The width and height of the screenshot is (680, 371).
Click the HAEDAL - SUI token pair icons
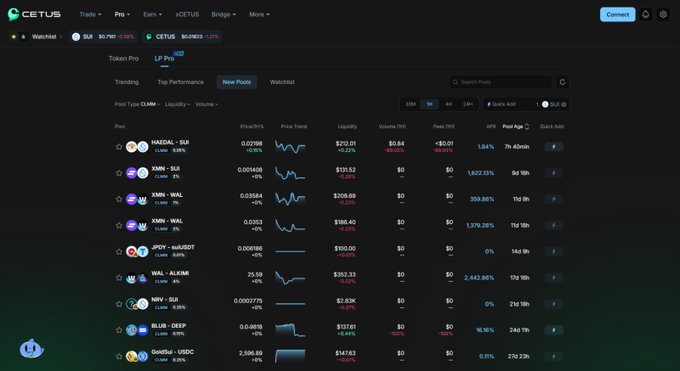[x=137, y=147]
